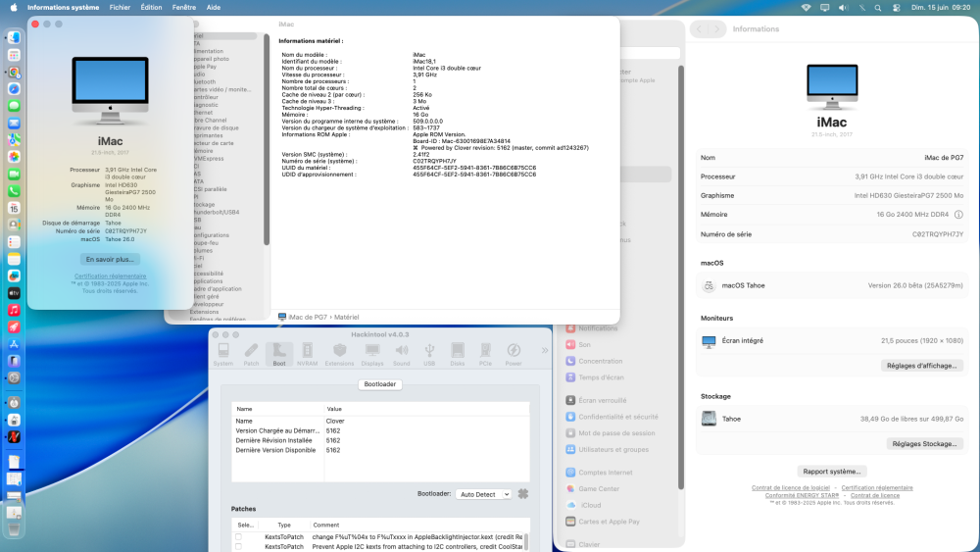Open Conformité ENERGY STAR link
Viewport: 980px width, 552px height.
pyautogui.click(x=802, y=495)
